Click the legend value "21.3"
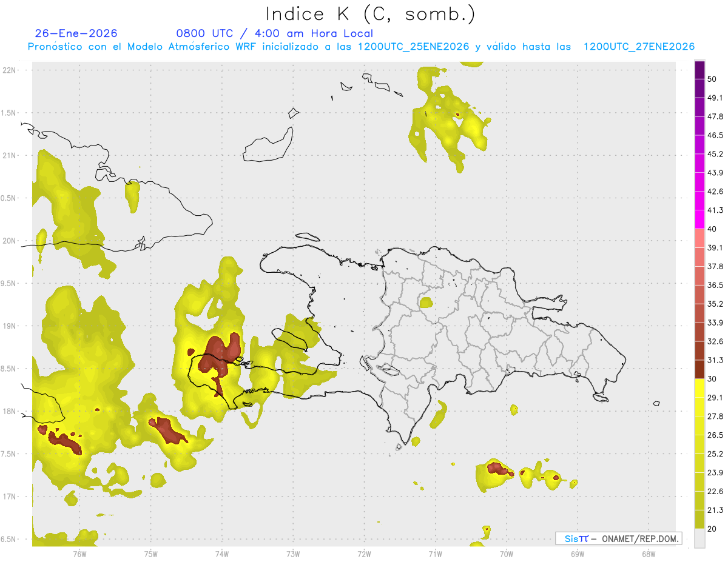The width and height of the screenshot is (728, 562). click(715, 510)
